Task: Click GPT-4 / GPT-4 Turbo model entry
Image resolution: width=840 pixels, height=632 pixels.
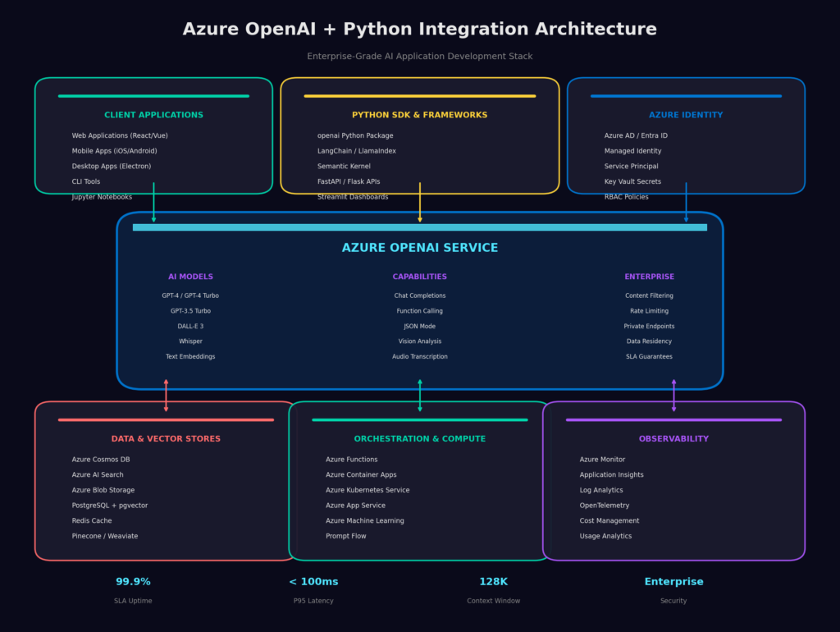Action: click(190, 295)
